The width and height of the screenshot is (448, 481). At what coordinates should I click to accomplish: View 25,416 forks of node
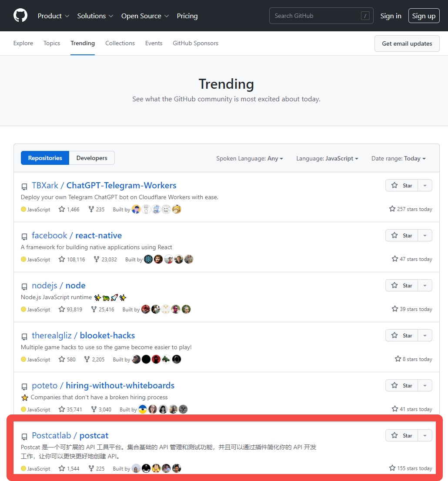103,310
